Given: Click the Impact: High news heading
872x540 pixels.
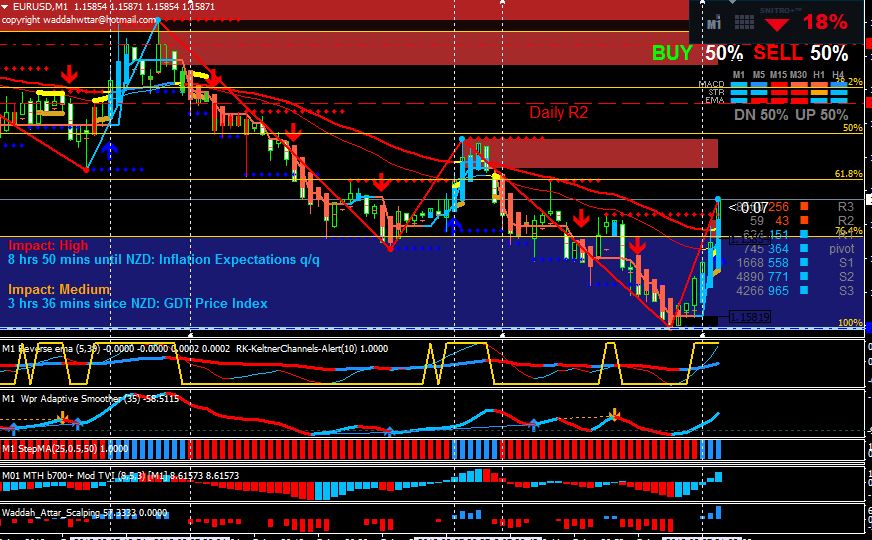Looking at the screenshot, I should tap(48, 246).
